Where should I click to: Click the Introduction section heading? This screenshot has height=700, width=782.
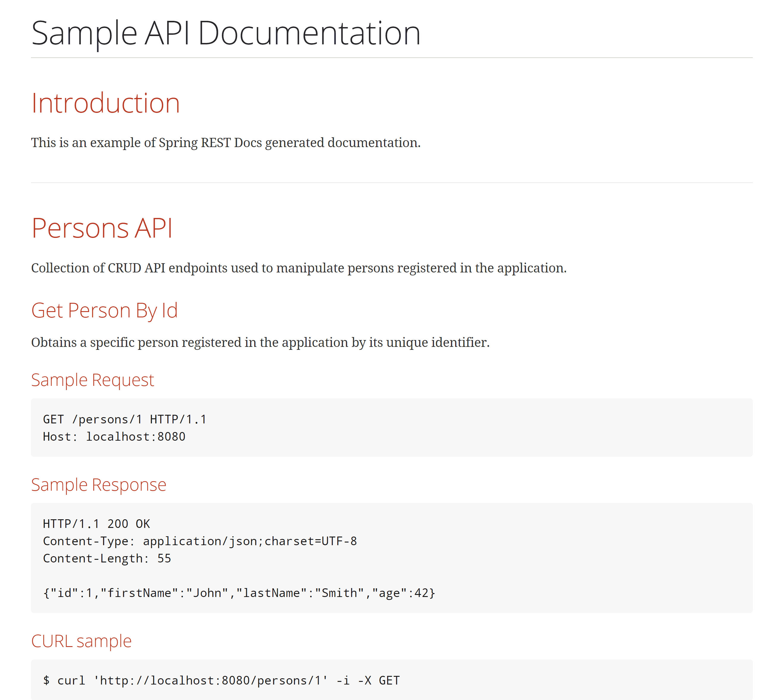point(105,103)
